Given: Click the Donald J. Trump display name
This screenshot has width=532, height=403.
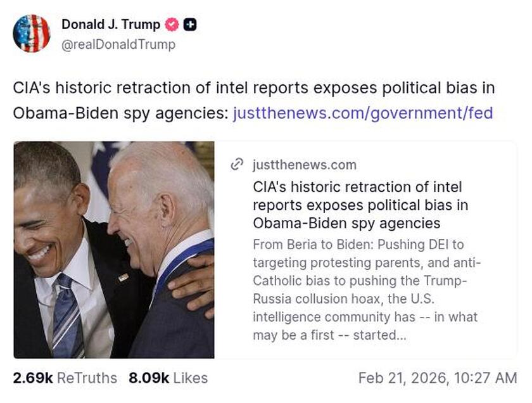Looking at the screenshot, I should [x=109, y=25].
